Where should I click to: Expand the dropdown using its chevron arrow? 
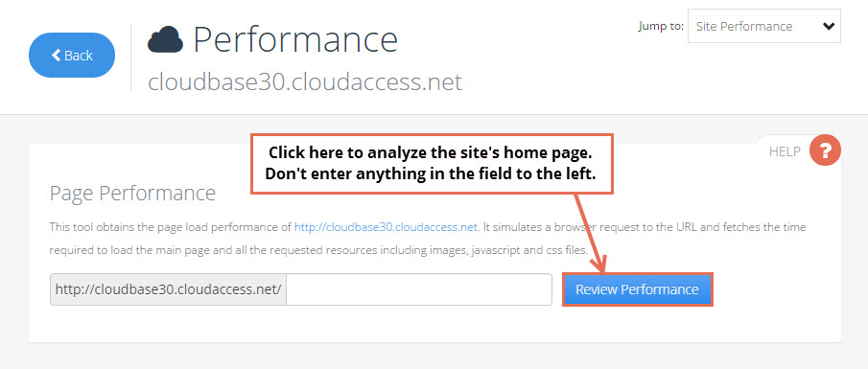point(828,26)
